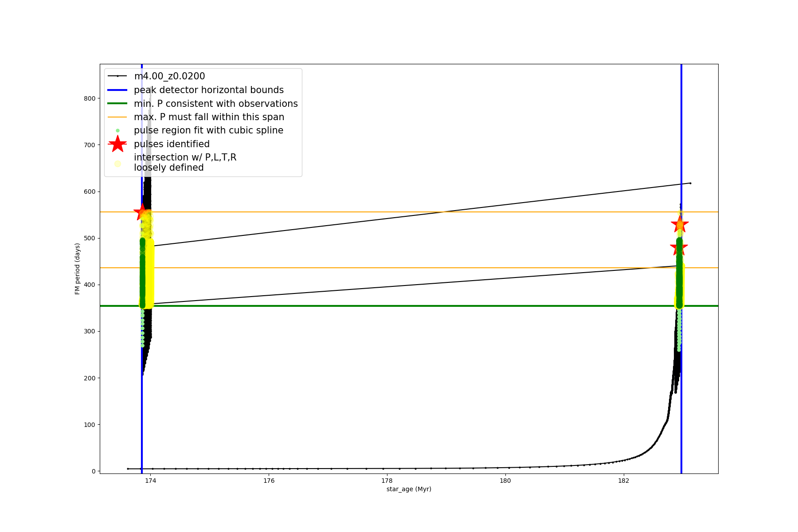The height and width of the screenshot is (532, 798).
Task: Click 'pulse region fit with cubic spline' label
Action: (208, 130)
